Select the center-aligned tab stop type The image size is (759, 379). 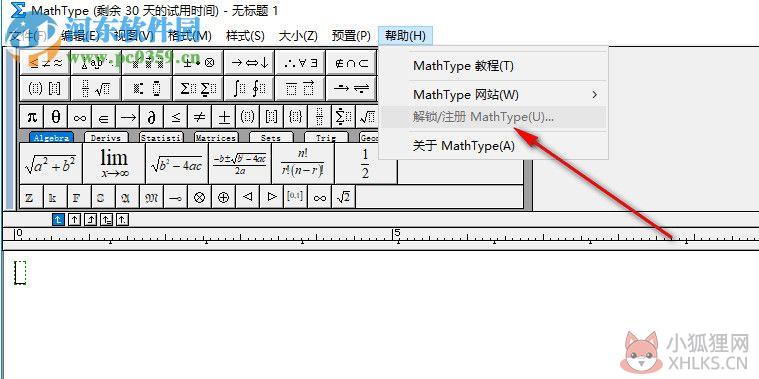[x=74, y=220]
